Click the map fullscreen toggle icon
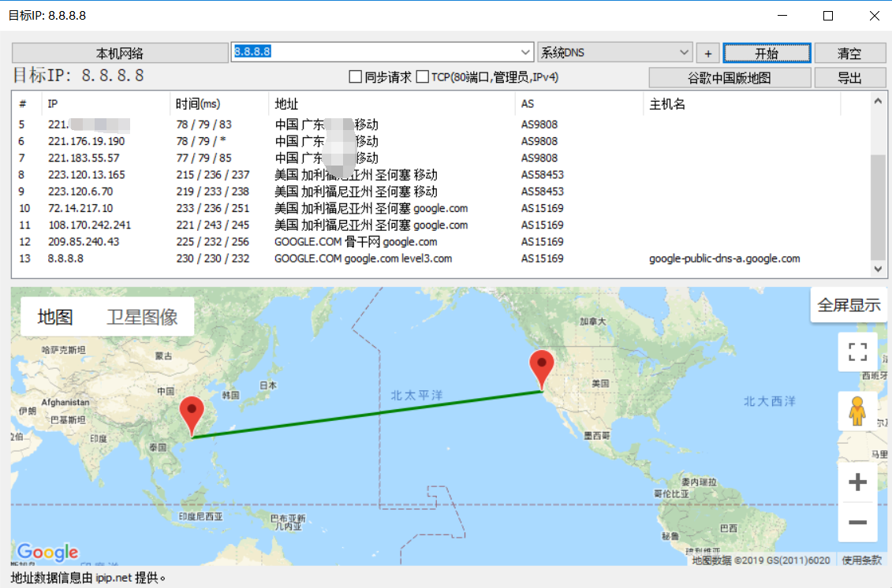Screen dimensions: 892x588 pos(857,352)
